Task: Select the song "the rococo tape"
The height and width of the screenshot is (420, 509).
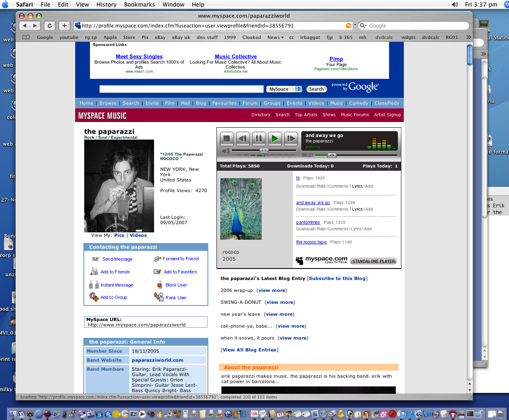Action: point(311,242)
